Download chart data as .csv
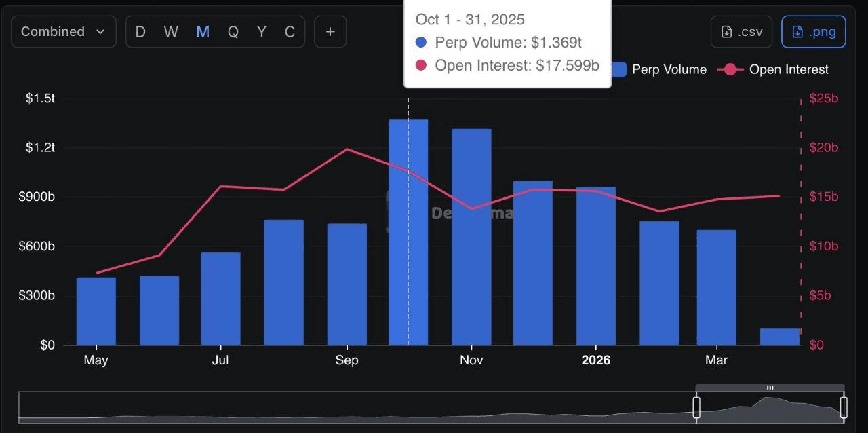The height and width of the screenshot is (433, 868). click(741, 32)
